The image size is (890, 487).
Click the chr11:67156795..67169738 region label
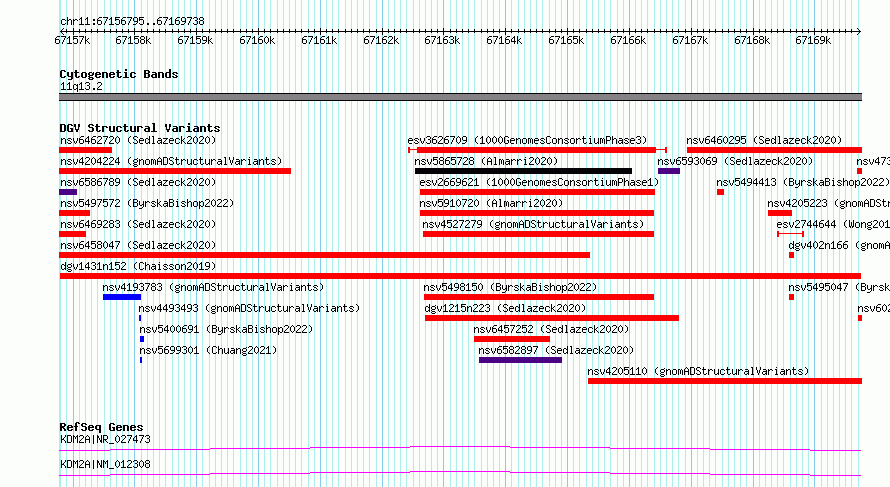(132, 22)
